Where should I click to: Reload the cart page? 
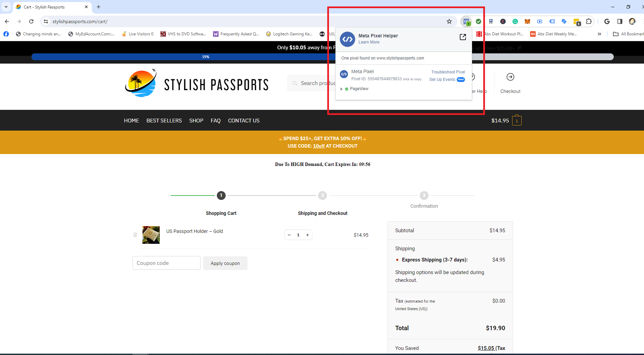(31, 21)
